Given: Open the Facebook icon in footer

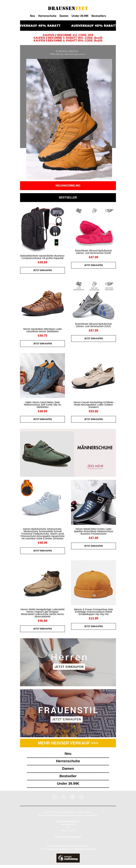Looking at the screenshot, I should (x=55, y=797).
